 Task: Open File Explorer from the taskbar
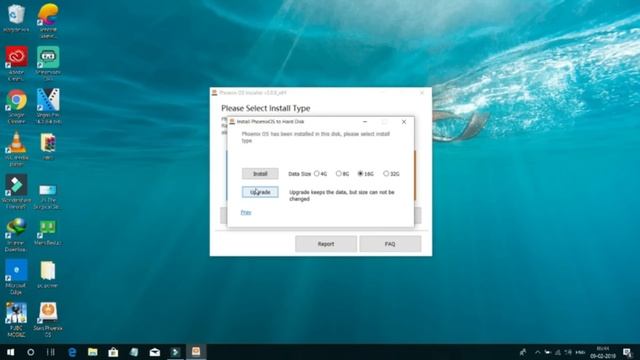[93, 352]
